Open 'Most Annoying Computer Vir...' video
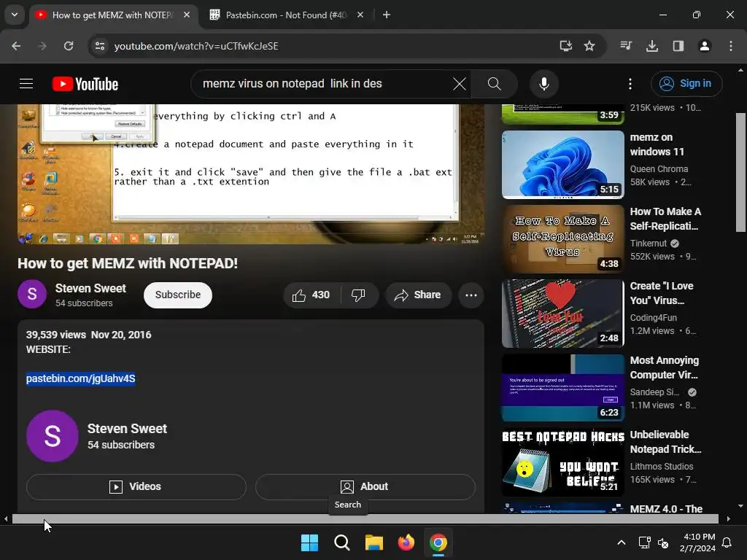This screenshot has width=747, height=560. click(x=664, y=367)
